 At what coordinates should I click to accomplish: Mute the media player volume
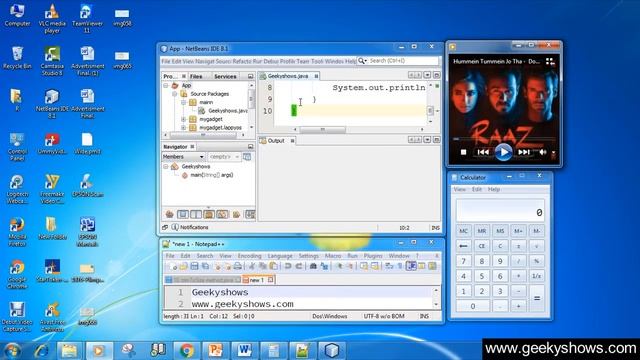(542, 152)
